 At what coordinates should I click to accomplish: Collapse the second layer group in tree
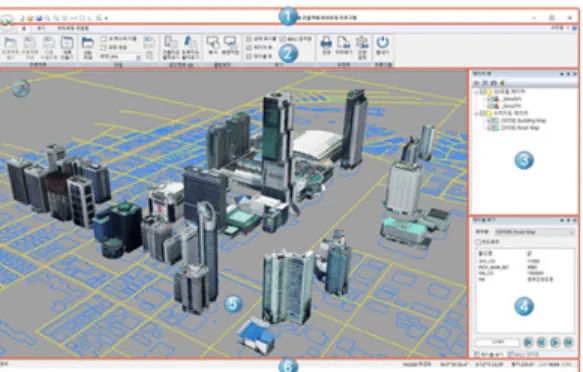point(476,113)
